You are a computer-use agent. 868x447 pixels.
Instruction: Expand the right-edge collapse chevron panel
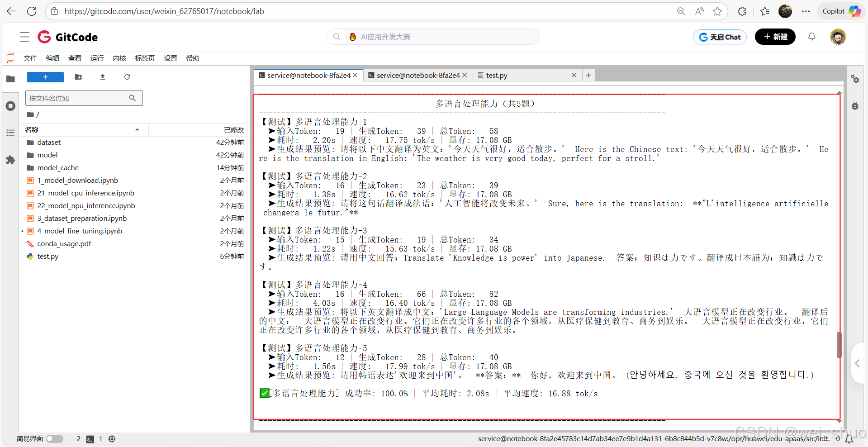tap(858, 363)
